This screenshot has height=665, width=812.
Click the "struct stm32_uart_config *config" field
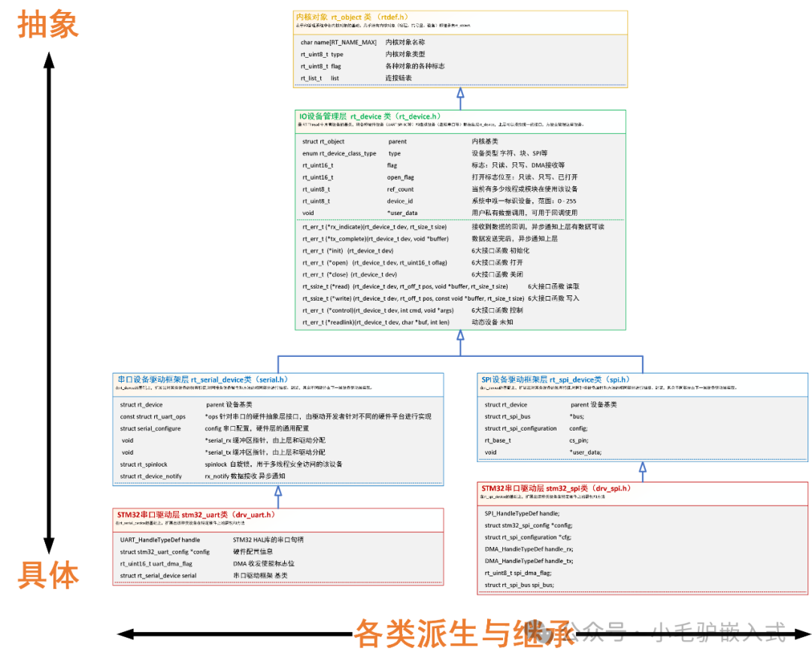[165, 552]
